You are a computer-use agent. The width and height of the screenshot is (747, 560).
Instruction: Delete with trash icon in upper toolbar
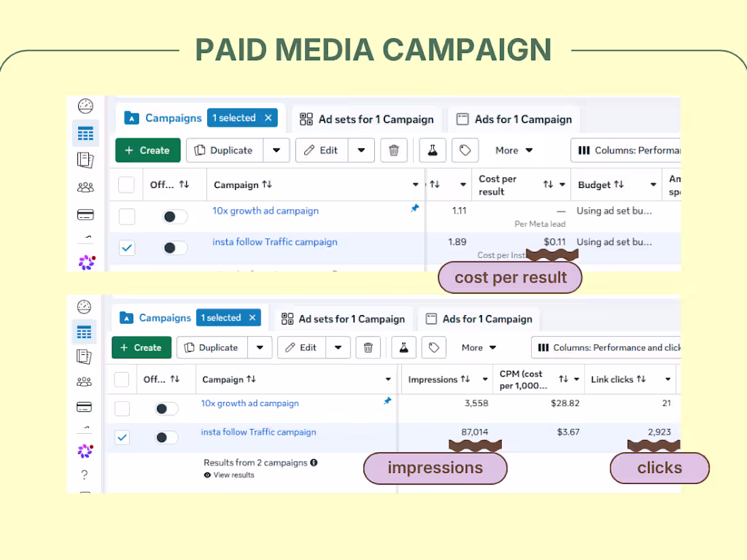click(393, 151)
